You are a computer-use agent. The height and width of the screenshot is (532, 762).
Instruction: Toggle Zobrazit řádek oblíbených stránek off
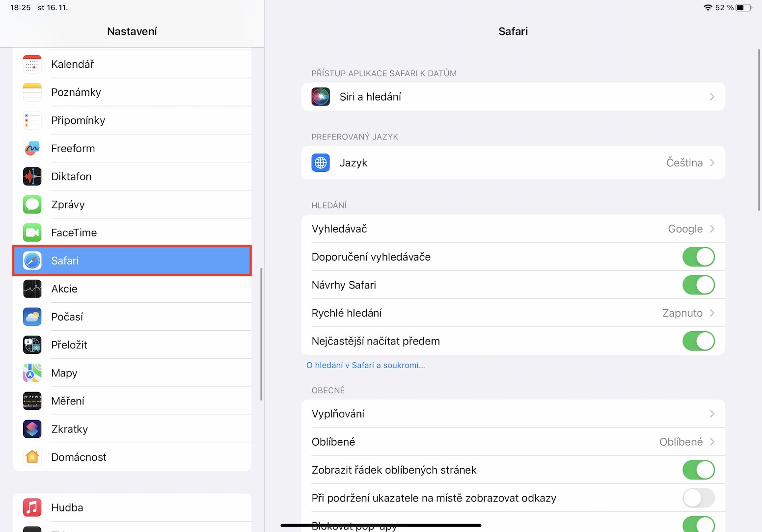tap(698, 470)
